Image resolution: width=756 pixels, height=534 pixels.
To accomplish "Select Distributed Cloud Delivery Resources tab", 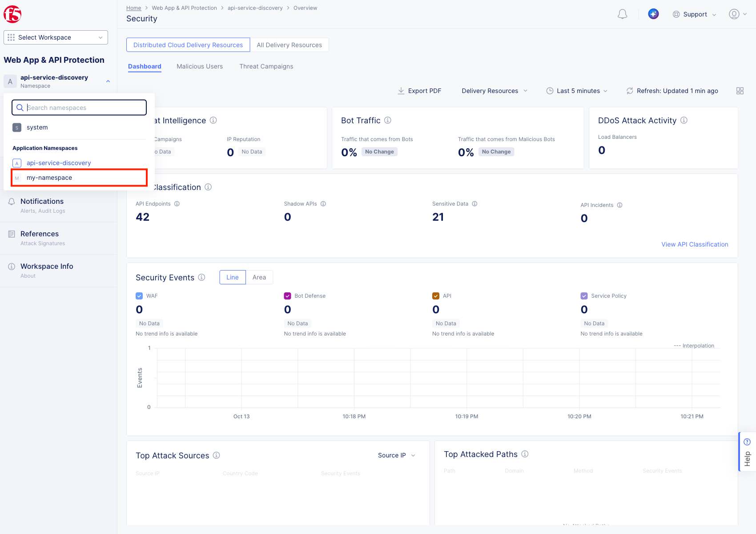I will [x=188, y=45].
